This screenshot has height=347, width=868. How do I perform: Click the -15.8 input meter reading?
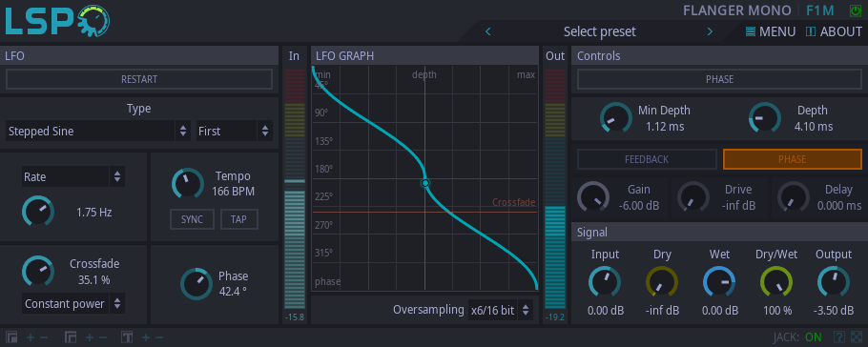click(x=295, y=317)
